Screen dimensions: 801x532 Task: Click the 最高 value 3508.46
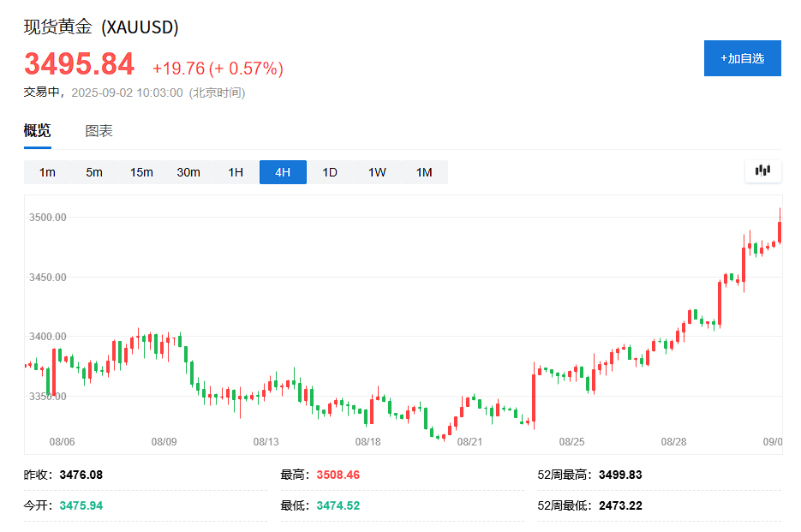[x=338, y=475]
